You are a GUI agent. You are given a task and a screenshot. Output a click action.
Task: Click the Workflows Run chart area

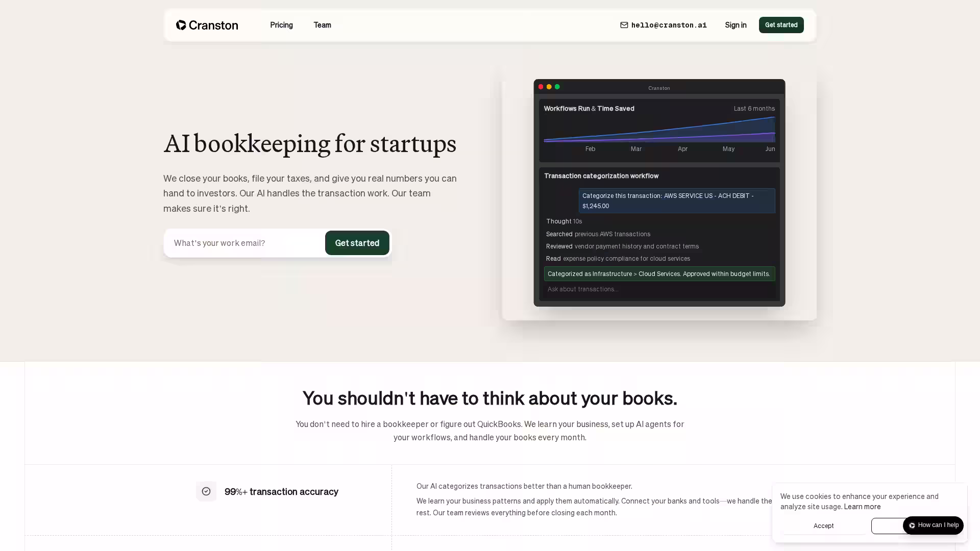click(659, 132)
